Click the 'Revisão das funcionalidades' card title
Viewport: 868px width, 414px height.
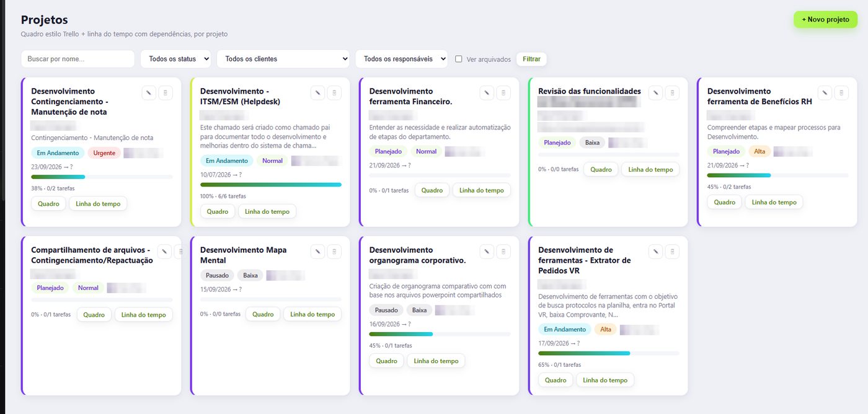590,91
